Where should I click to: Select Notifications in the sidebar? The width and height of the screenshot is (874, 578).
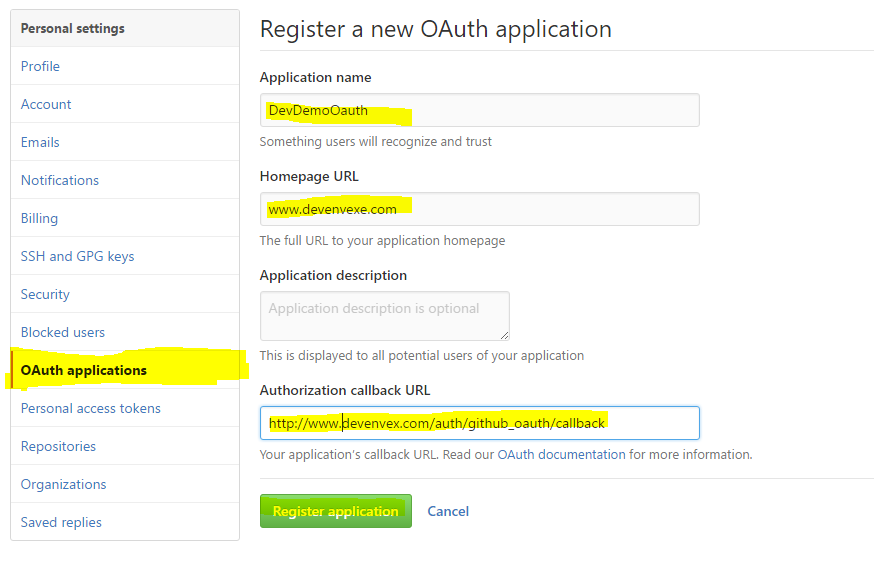(60, 180)
